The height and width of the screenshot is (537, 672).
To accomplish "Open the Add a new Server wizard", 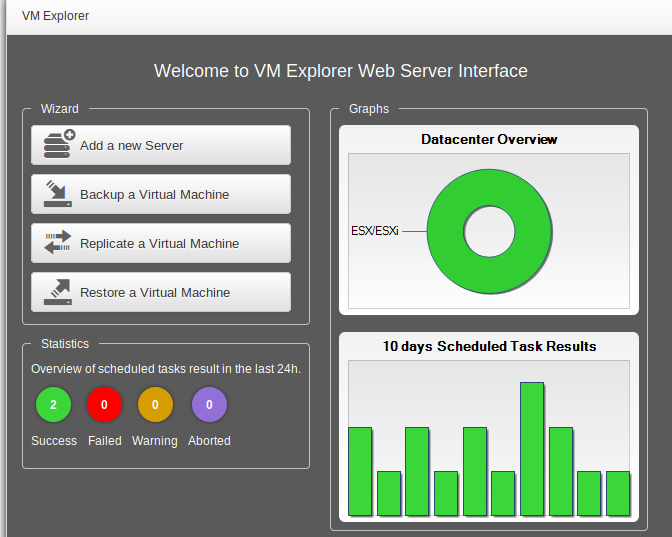I will point(161,145).
